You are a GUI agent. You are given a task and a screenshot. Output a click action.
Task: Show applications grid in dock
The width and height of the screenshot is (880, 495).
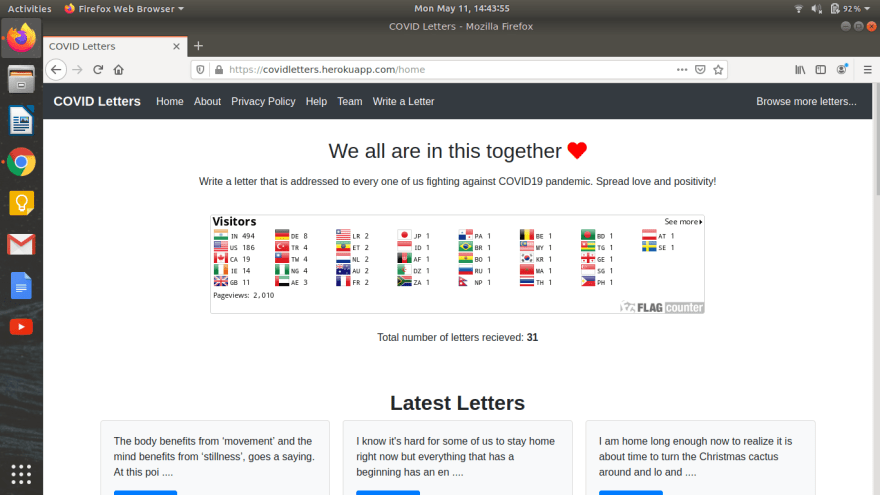click(x=21, y=474)
